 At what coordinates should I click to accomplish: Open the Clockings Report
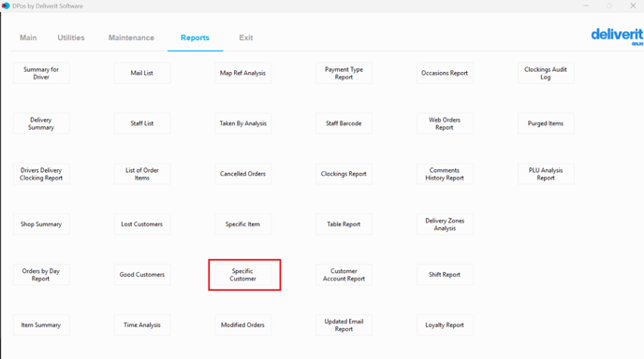pos(344,174)
